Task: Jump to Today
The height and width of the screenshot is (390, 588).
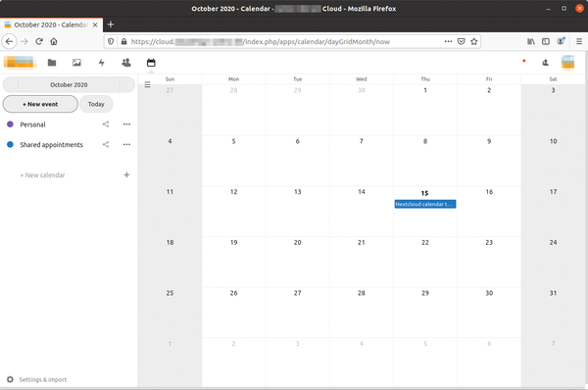Action: click(96, 104)
